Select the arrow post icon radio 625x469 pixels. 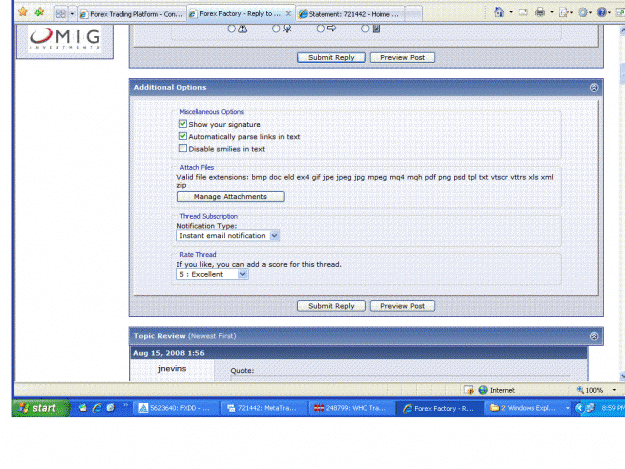321,28
